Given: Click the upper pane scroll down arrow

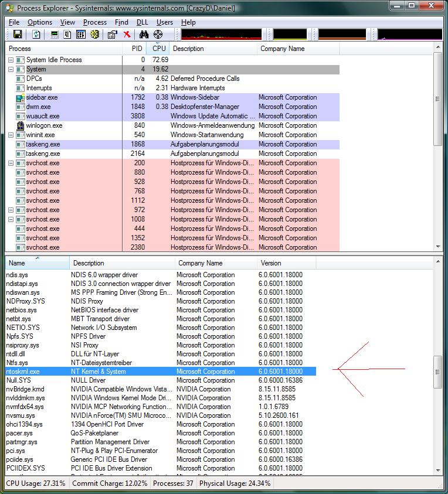Looking at the screenshot, I should (437, 247).
